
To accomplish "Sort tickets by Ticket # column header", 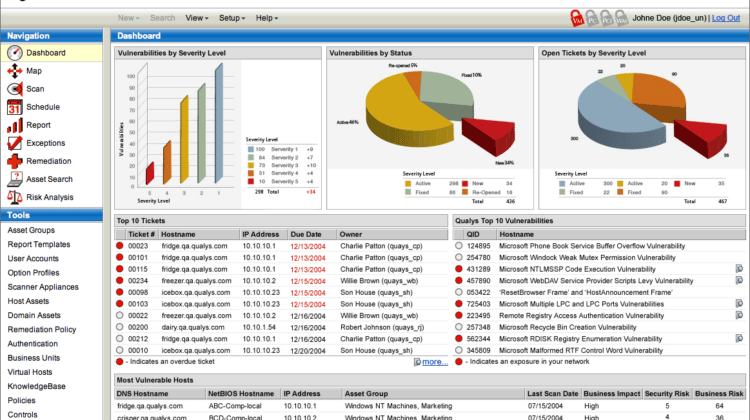I will click(x=142, y=234).
